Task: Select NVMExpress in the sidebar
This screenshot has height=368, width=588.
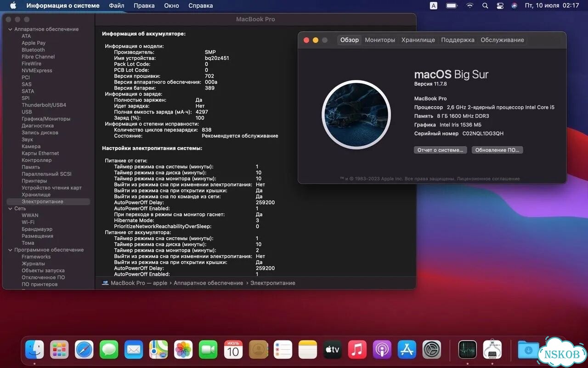Action: pos(37,70)
